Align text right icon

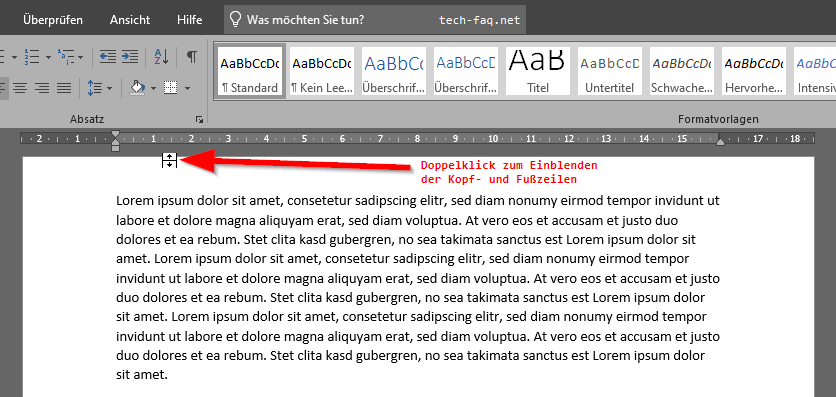click(42, 88)
